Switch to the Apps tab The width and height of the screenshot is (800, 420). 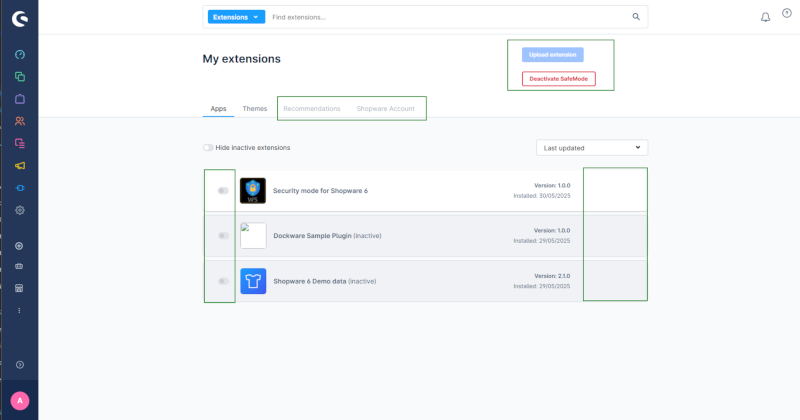coord(218,109)
